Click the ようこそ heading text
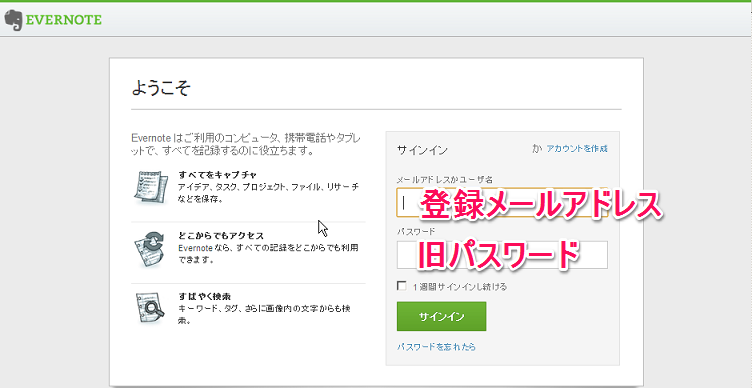This screenshot has height=388, width=752. pyautogui.click(x=161, y=89)
